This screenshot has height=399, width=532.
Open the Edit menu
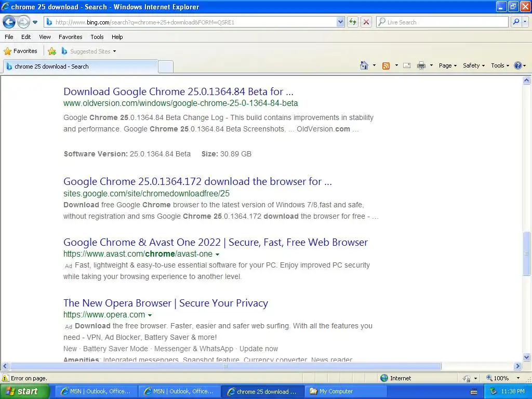(26, 37)
